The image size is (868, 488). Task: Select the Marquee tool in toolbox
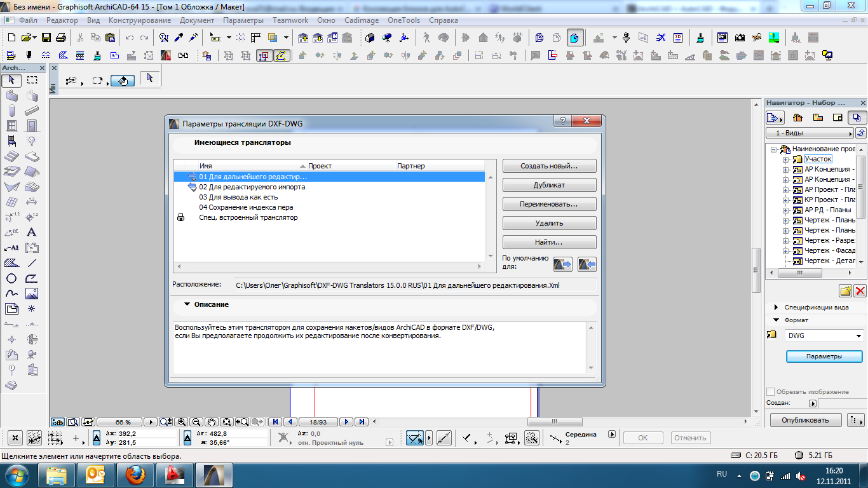(x=32, y=81)
